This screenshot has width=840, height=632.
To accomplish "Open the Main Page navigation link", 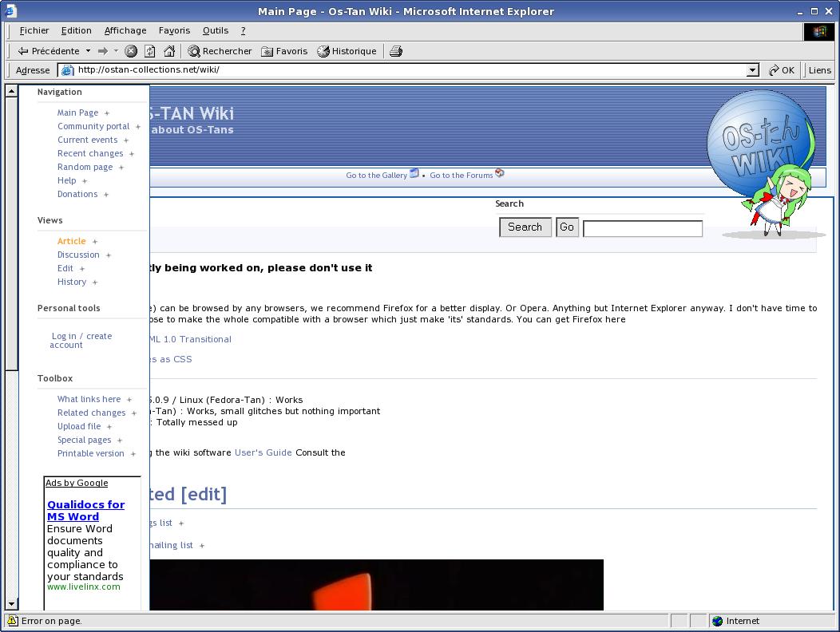I will click(77, 113).
